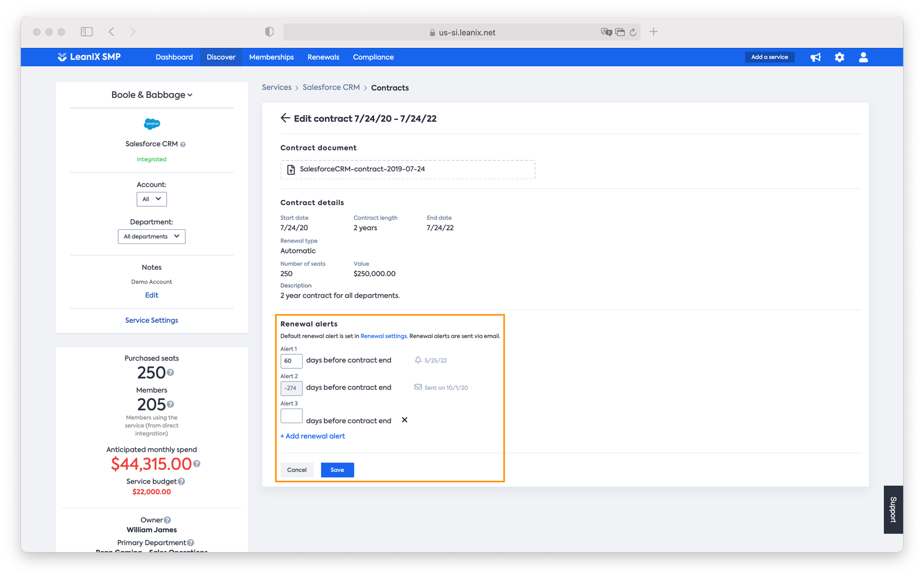The width and height of the screenshot is (924, 578).
Task: Click the LeanIX SMP logo
Action: [x=89, y=57]
